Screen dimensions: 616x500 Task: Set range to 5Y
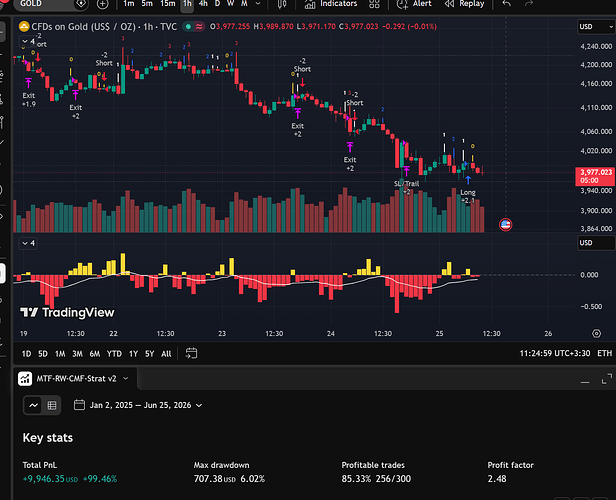[x=150, y=354]
